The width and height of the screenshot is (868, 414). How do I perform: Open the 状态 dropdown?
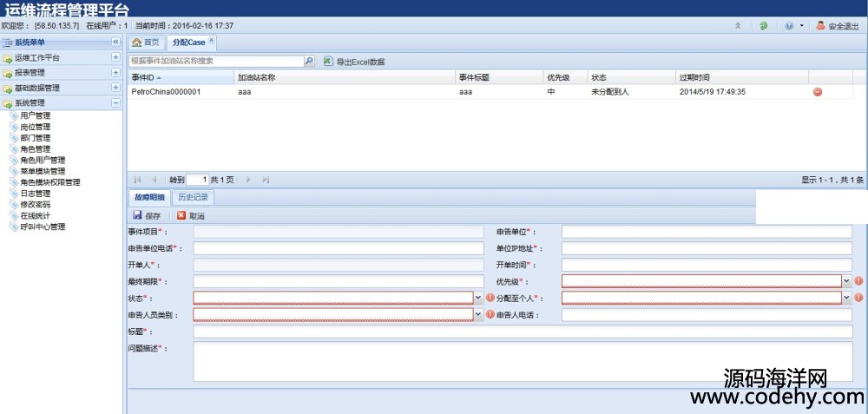(x=478, y=298)
